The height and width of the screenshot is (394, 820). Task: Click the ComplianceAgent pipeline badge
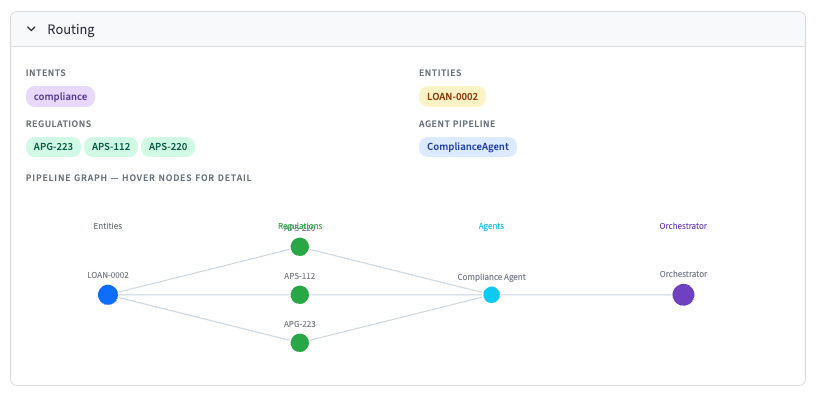468,147
